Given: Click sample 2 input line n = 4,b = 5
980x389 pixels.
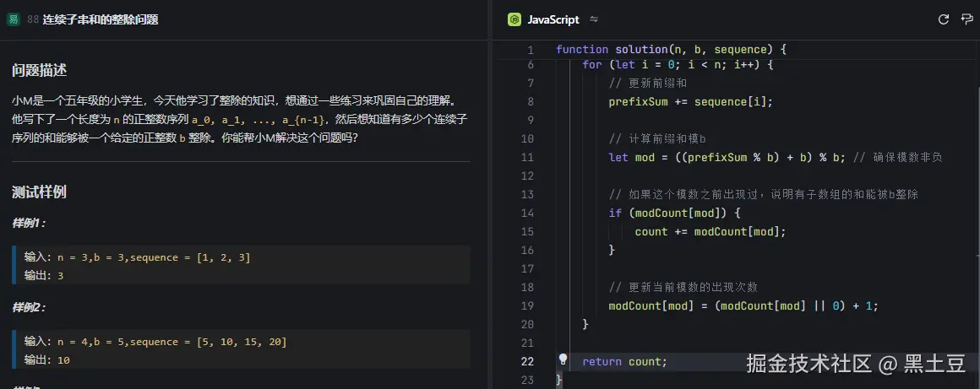Looking at the screenshot, I should pyautogui.click(x=155, y=342).
